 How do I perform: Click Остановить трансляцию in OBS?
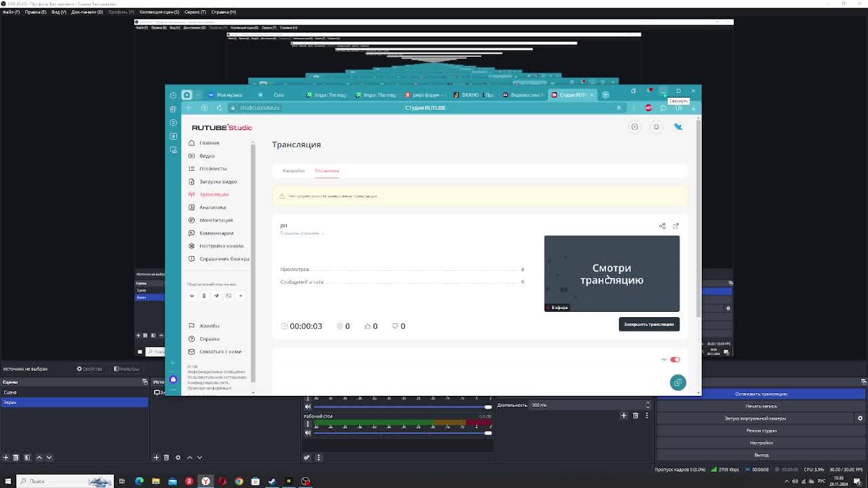point(761,394)
